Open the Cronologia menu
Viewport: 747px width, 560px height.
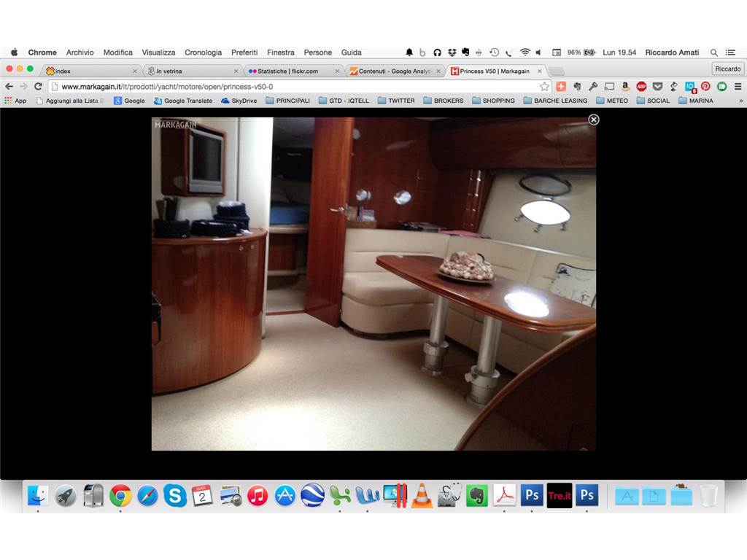click(x=203, y=52)
